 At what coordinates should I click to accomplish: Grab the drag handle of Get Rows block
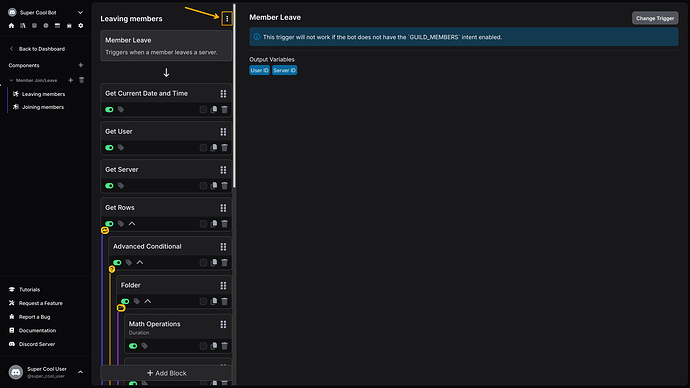click(x=223, y=208)
